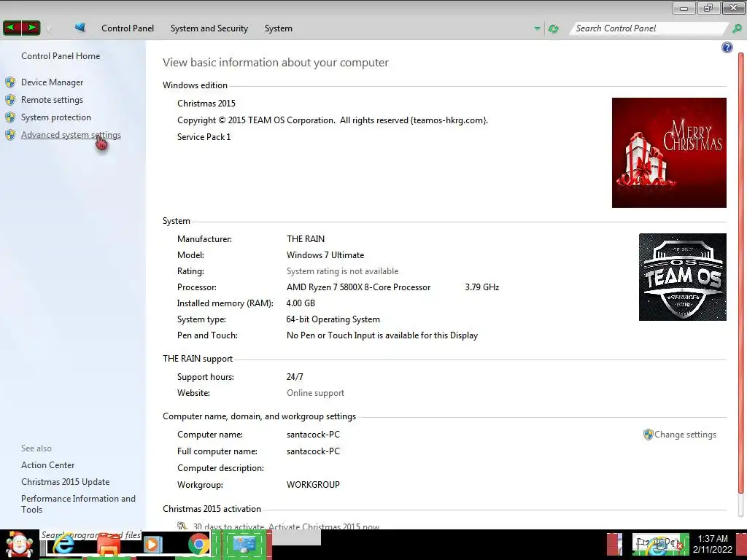
Task: Open help with the blue question mark
Action: pos(727,47)
